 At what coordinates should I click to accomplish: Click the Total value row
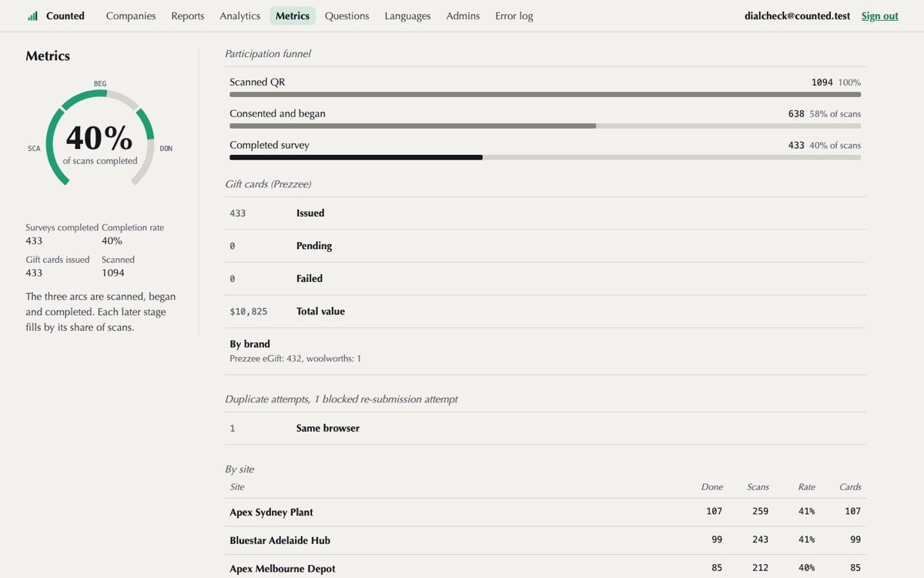click(x=545, y=311)
